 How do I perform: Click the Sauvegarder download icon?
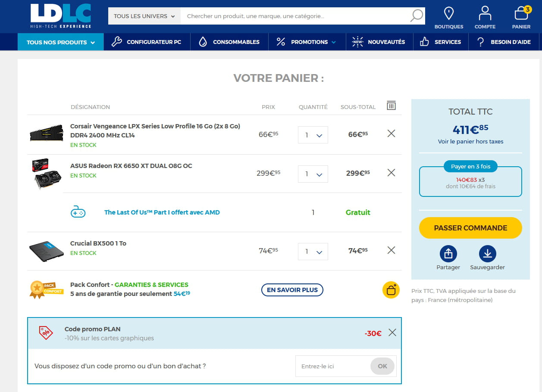pyautogui.click(x=487, y=254)
